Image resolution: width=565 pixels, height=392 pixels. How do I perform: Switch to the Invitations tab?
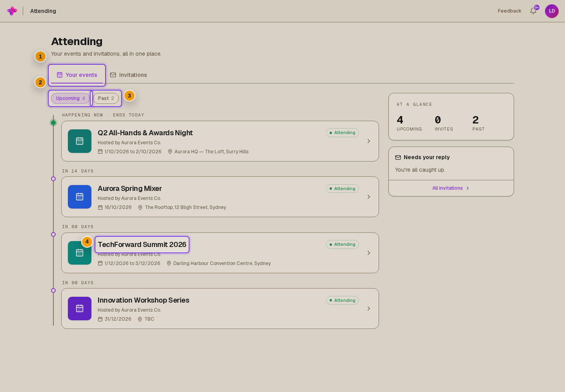pyautogui.click(x=128, y=75)
